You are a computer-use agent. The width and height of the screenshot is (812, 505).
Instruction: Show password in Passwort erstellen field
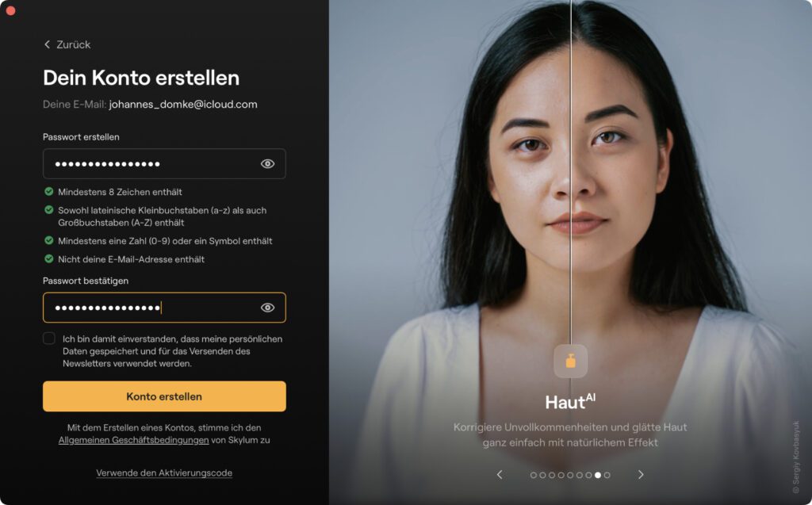pos(267,163)
